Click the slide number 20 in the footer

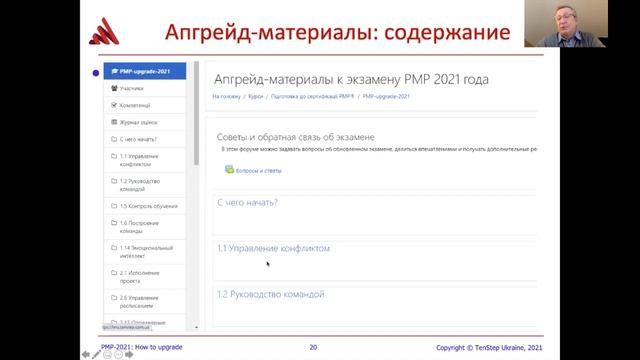point(313,347)
